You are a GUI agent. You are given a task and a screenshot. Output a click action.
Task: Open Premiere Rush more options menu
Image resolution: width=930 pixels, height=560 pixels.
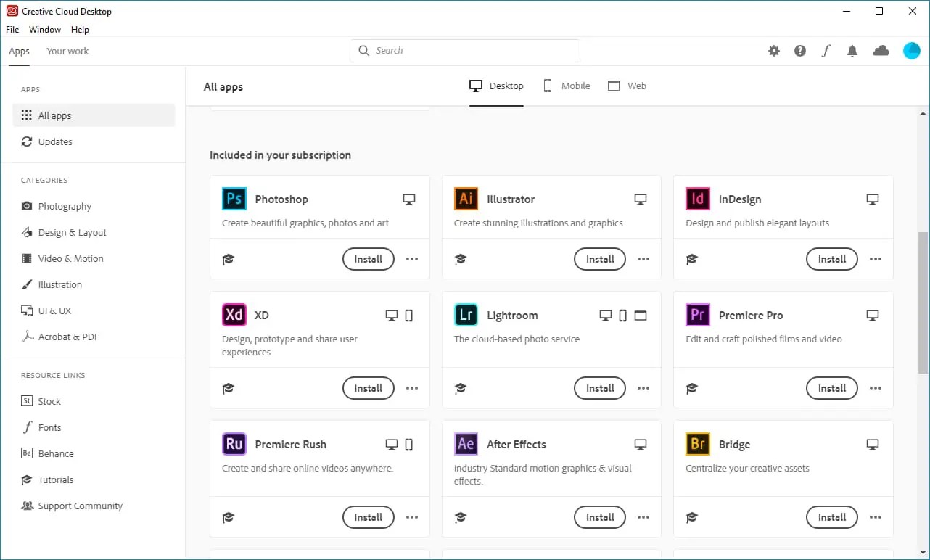(x=412, y=517)
